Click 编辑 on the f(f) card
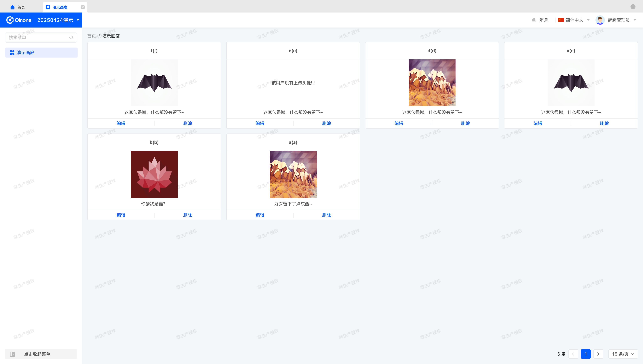Viewport: 643px width, 364px height. [x=121, y=123]
